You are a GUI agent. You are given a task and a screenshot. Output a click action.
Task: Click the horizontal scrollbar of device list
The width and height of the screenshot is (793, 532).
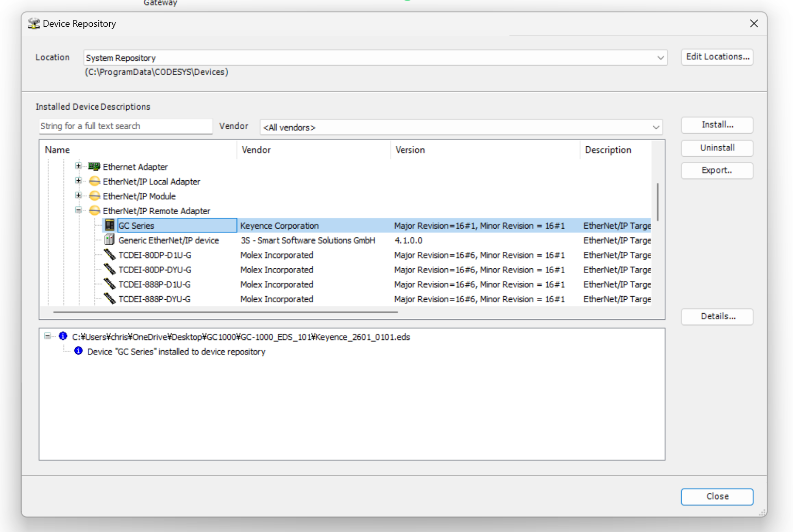[225, 312]
